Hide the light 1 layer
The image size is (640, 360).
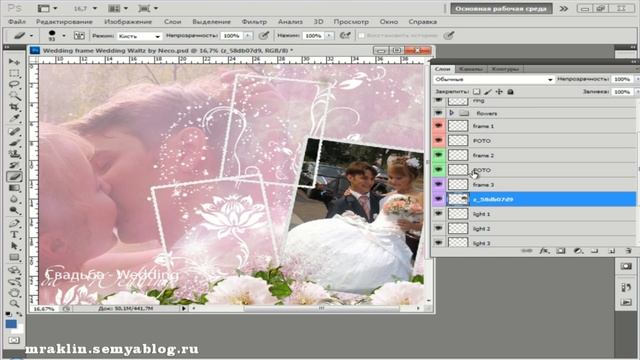pyautogui.click(x=439, y=213)
